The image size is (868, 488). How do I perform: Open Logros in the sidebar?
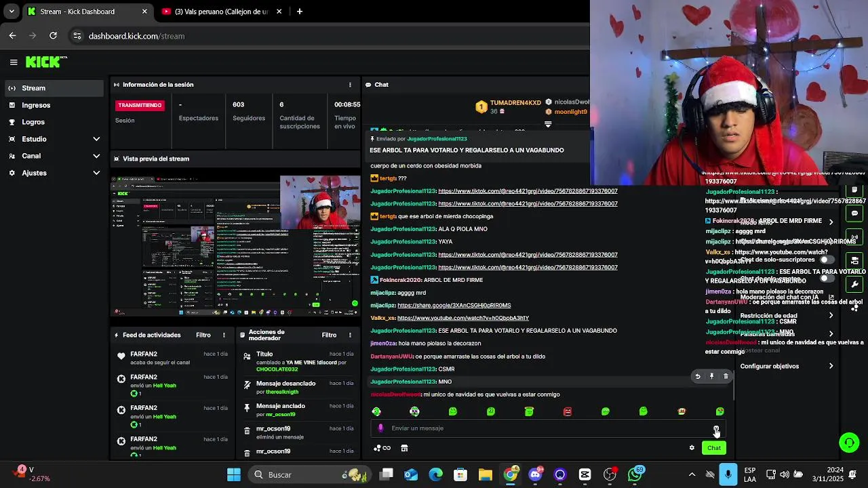(x=54, y=122)
